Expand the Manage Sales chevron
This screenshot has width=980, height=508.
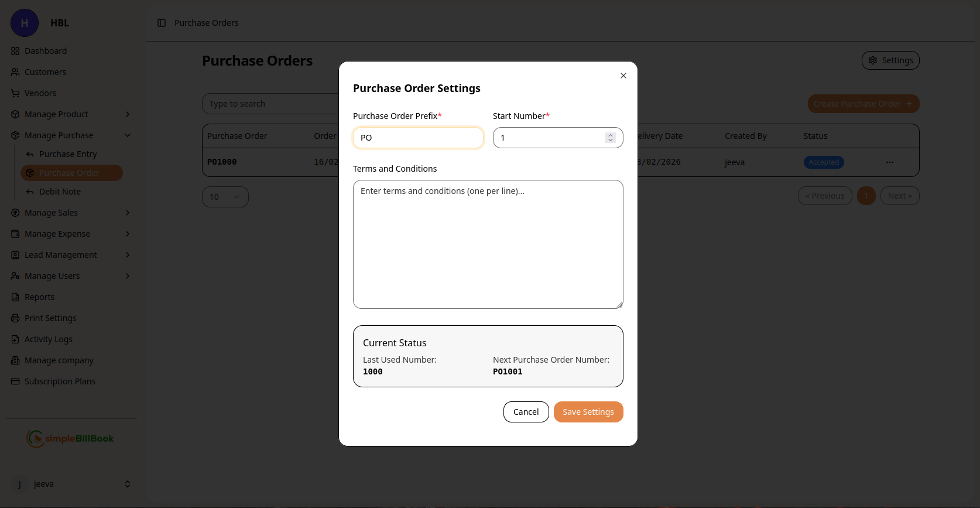(x=128, y=213)
